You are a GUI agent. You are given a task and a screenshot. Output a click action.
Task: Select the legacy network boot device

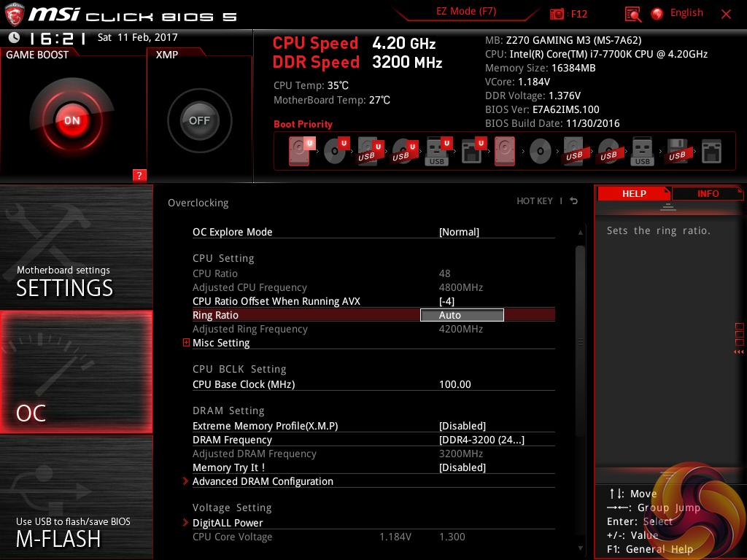tap(711, 151)
